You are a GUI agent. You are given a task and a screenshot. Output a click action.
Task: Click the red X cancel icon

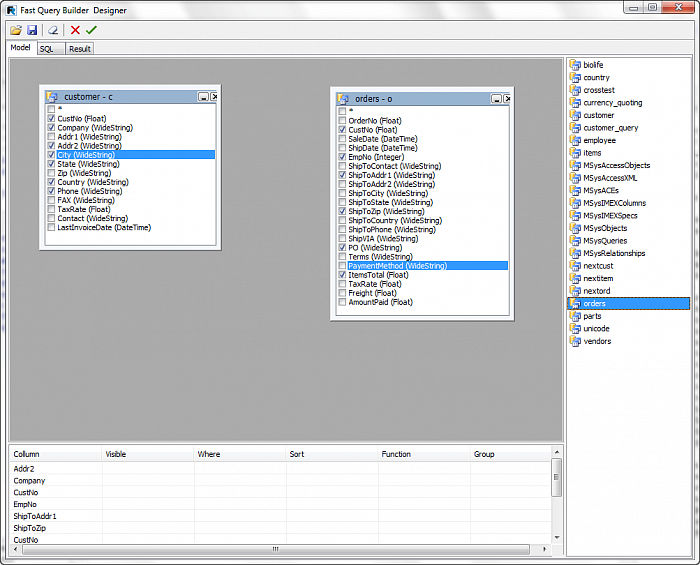coord(75,31)
